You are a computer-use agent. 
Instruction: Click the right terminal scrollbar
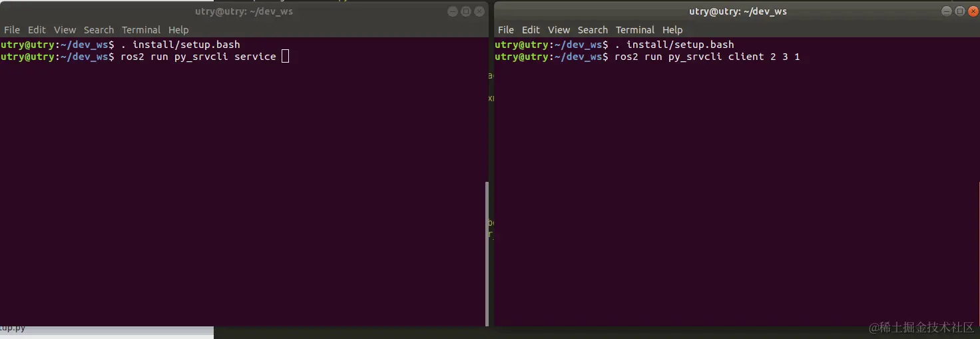978,253
